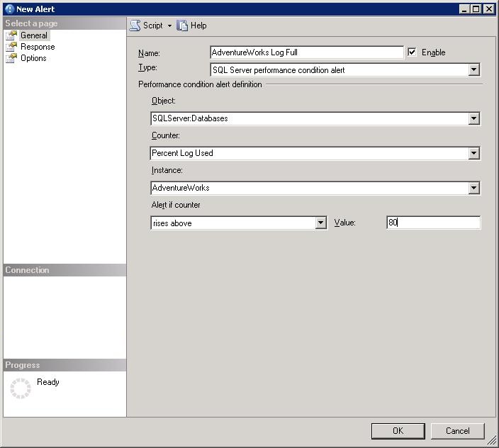
Task: Expand the Instance dropdown AdventureWorks
Action: [x=473, y=188]
